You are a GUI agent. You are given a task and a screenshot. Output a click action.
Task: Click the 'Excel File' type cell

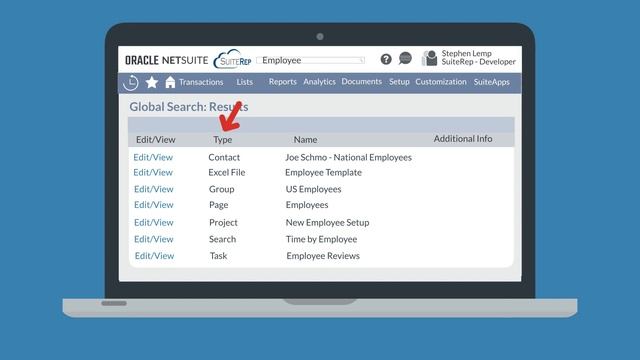tap(227, 172)
